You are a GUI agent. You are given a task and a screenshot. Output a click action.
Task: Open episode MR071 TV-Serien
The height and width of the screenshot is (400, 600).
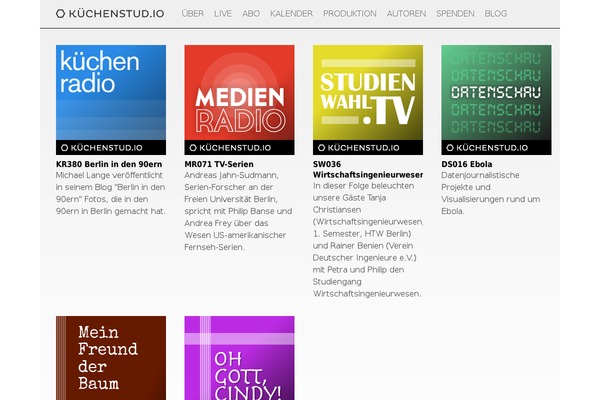pyautogui.click(x=219, y=164)
